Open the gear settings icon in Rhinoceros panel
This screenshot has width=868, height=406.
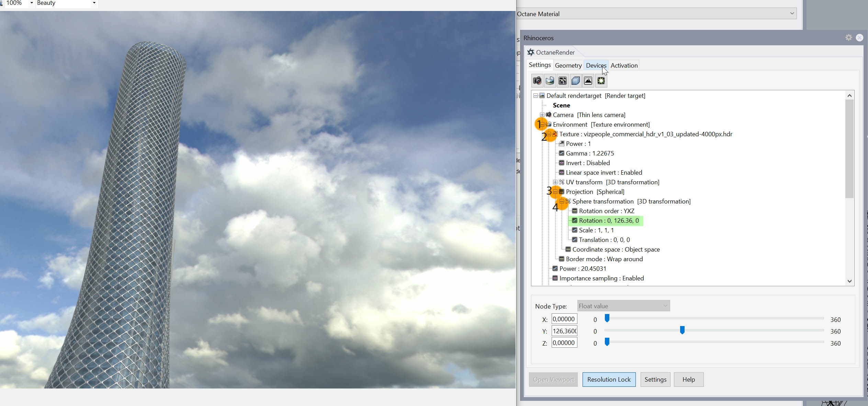pyautogui.click(x=848, y=37)
